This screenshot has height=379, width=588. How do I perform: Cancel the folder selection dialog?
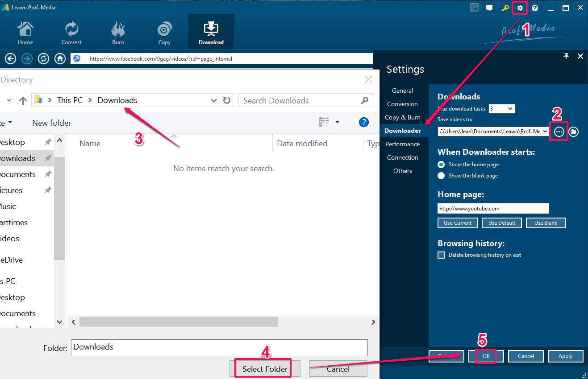[338, 369]
